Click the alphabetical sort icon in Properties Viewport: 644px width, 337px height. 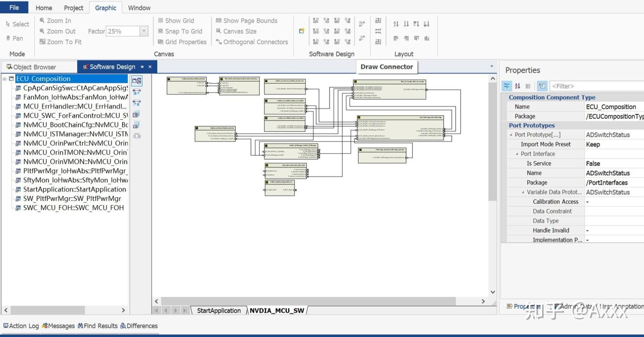pos(517,86)
